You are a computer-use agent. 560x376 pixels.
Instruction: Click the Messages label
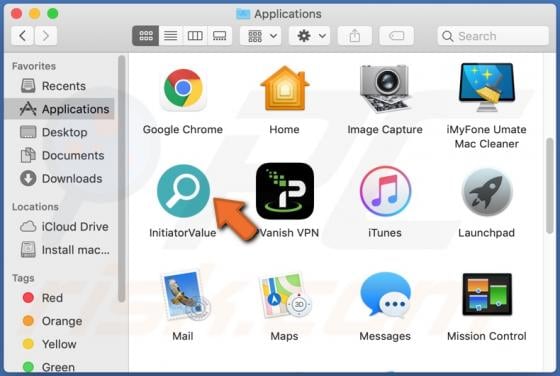click(385, 336)
